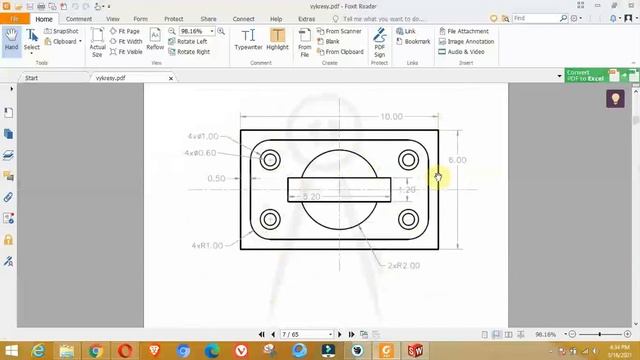The height and width of the screenshot is (360, 640).
Task: Click Fit Width view option
Action: pyautogui.click(x=126, y=41)
